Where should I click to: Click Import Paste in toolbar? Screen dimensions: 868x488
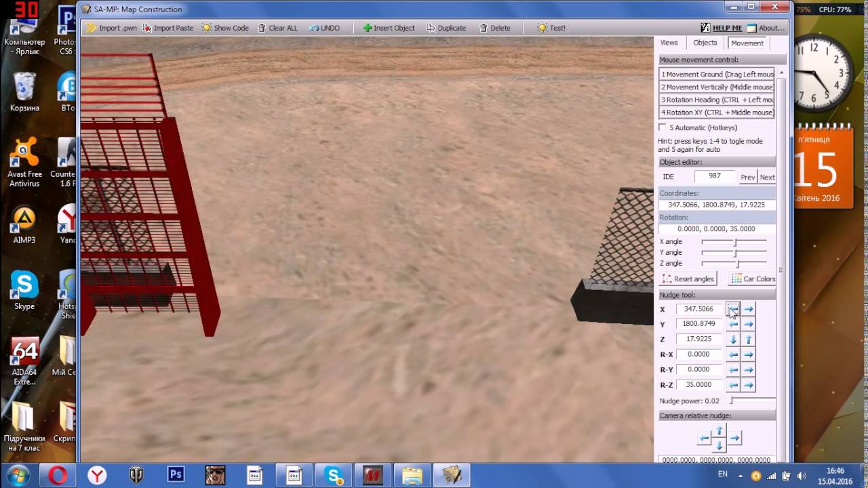168,28
